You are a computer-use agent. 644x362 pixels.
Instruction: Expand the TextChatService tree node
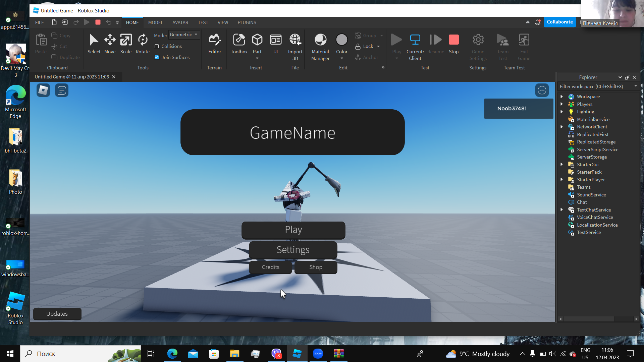tap(561, 210)
